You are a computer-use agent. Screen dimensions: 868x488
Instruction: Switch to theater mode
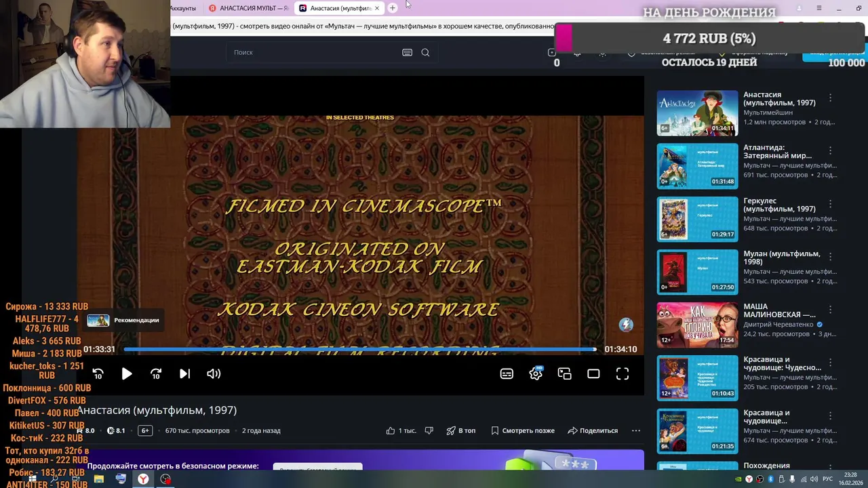[593, 373]
